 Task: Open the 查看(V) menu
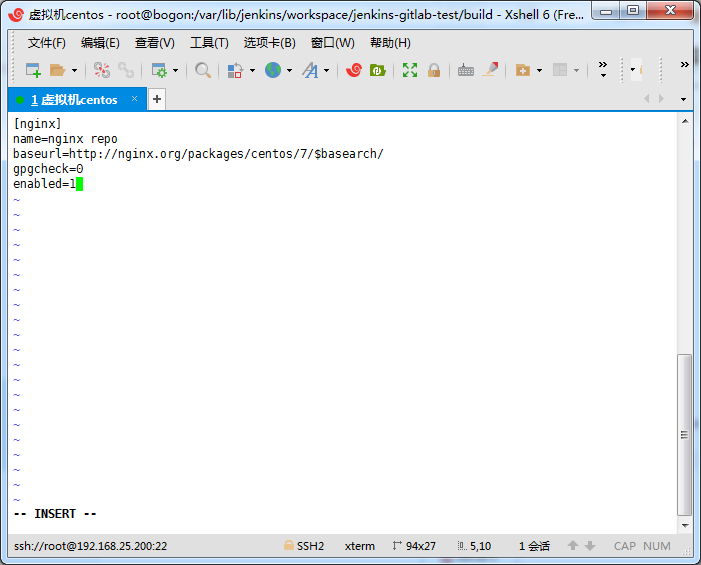pyautogui.click(x=155, y=43)
